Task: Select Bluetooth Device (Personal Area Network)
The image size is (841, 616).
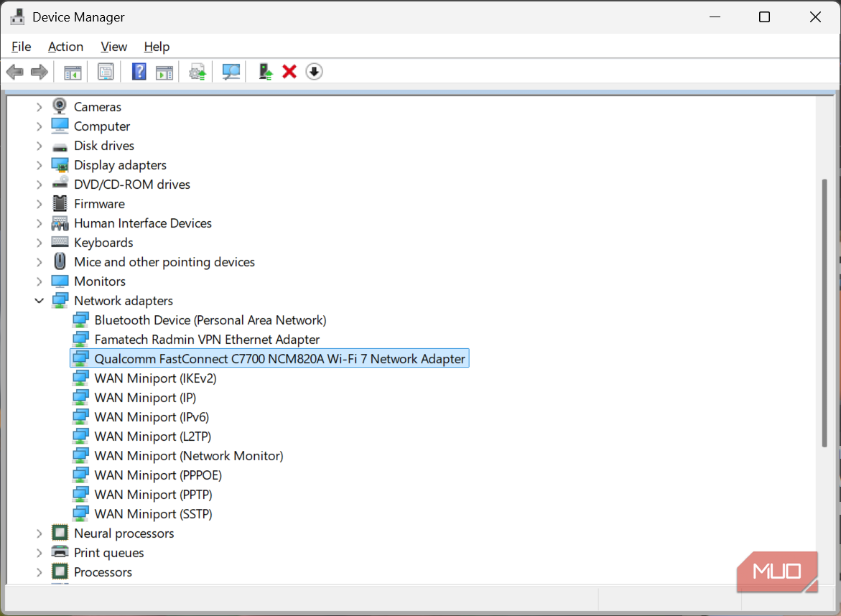Action: coord(210,320)
